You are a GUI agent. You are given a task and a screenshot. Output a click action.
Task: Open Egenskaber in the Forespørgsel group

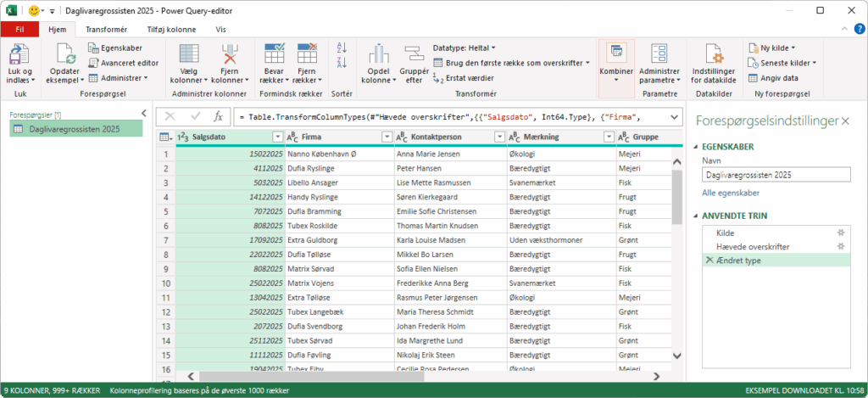point(114,48)
